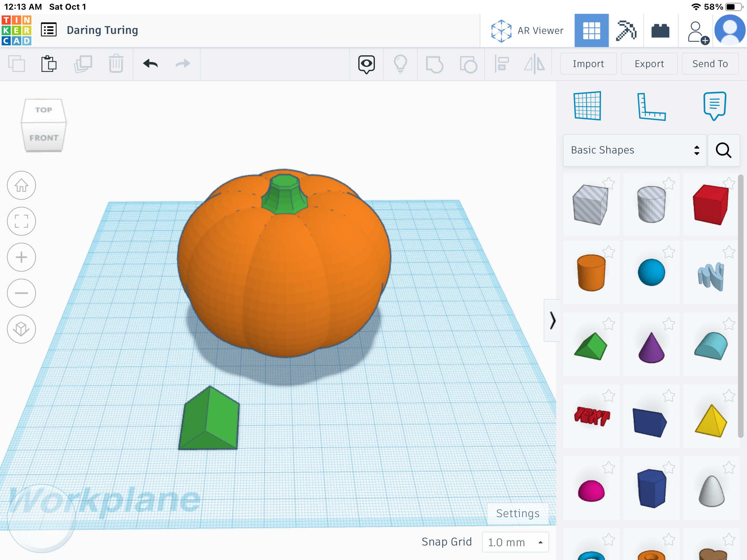The image size is (747, 560).
Task: Zoom in with the plus button
Action: (x=21, y=257)
